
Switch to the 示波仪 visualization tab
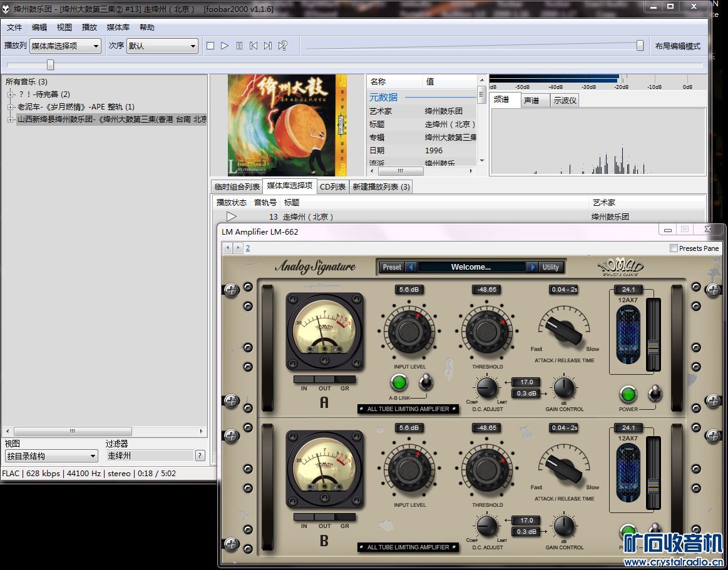(x=565, y=100)
